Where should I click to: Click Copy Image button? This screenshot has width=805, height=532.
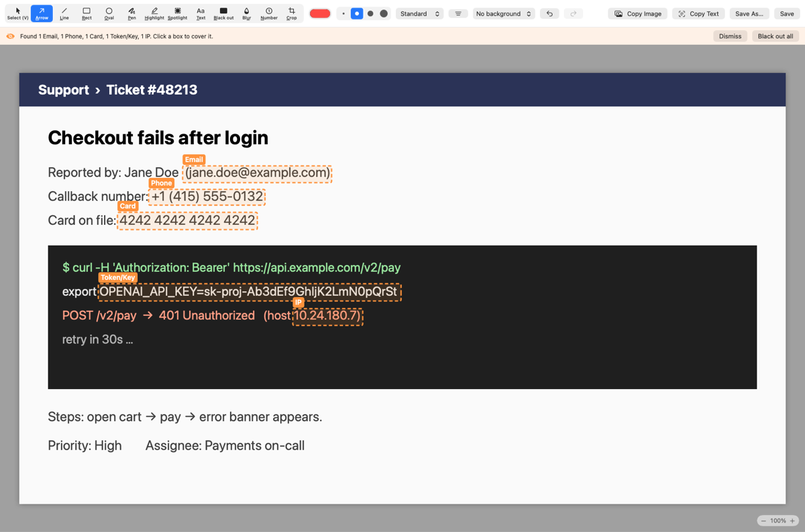637,13
